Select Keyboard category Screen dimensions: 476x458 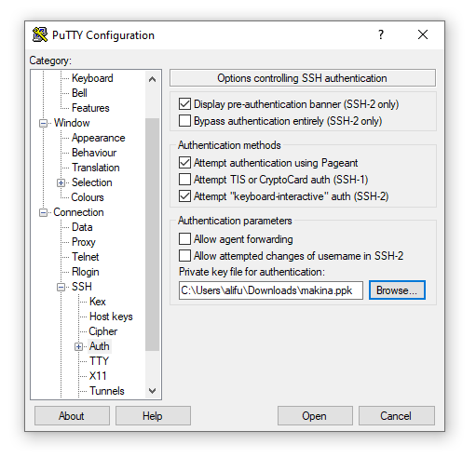pos(92,78)
